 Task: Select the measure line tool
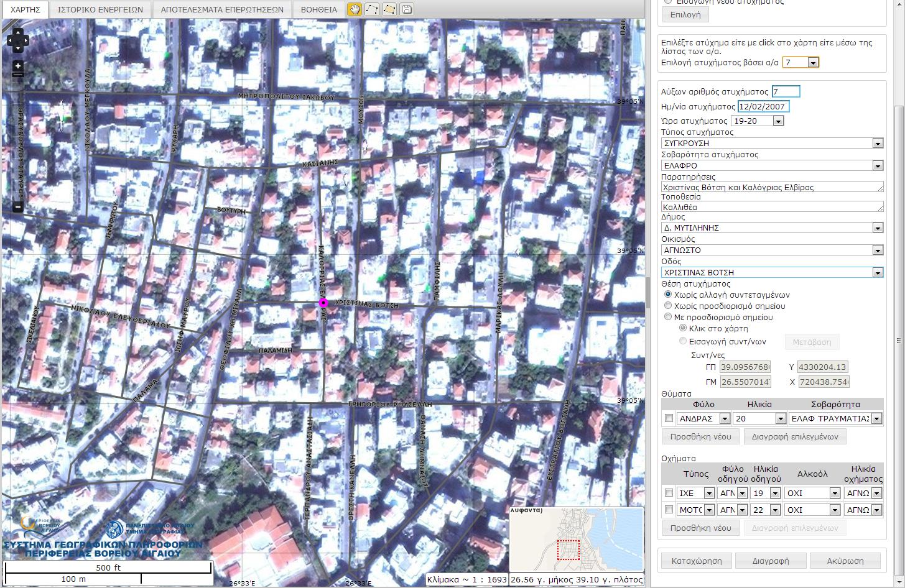(372, 9)
